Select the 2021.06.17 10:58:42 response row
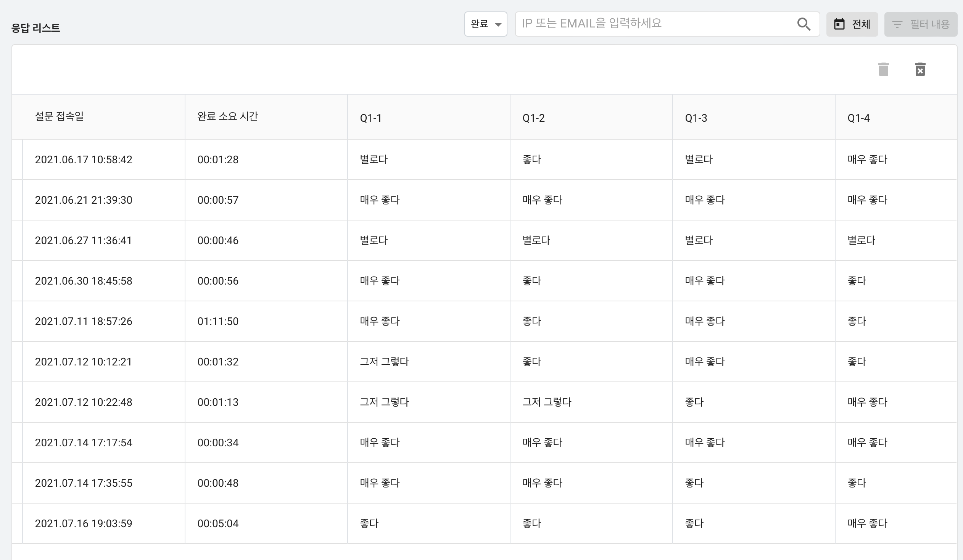Screen dimensions: 963x560 click(484, 159)
